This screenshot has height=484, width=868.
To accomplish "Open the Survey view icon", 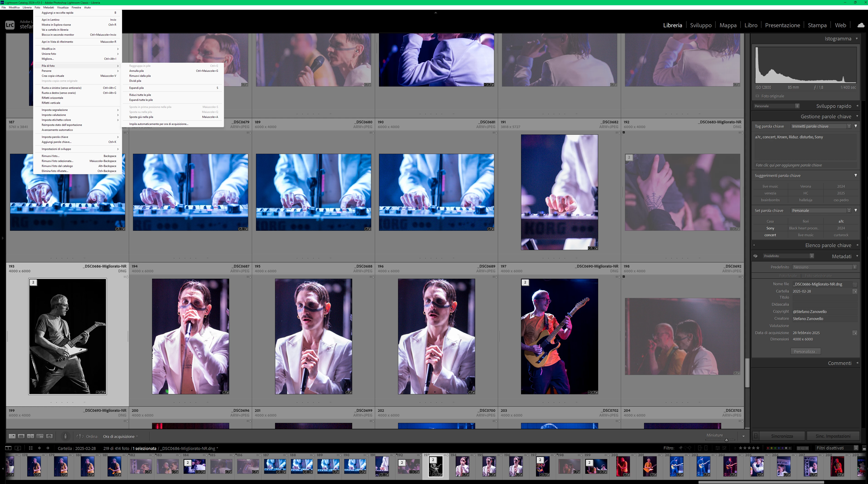I will pos(40,436).
